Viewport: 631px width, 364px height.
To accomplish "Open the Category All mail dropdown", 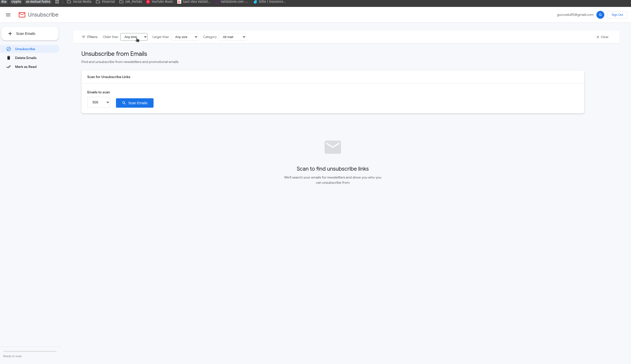I will (x=232, y=37).
